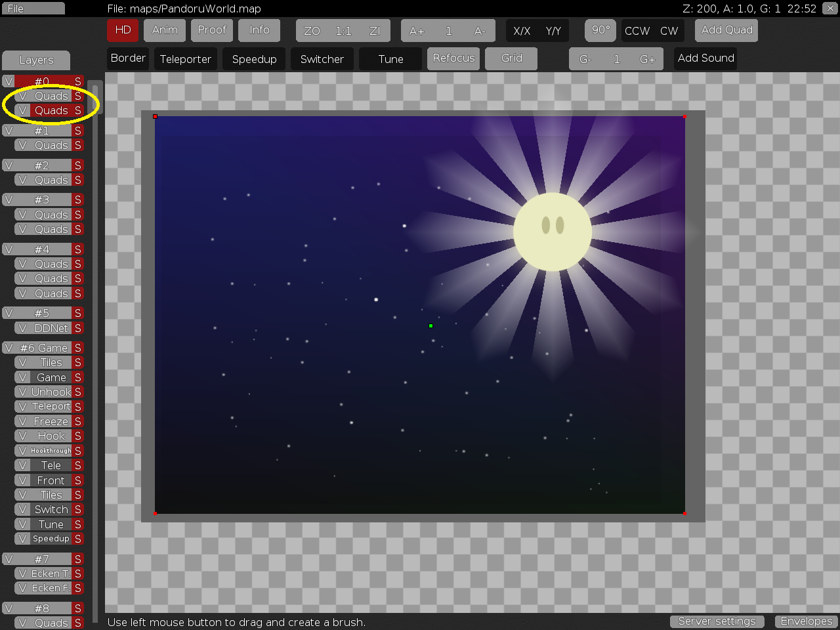The image size is (840, 630).
Task: Toggle the HD high detail mode
Action: point(123,30)
